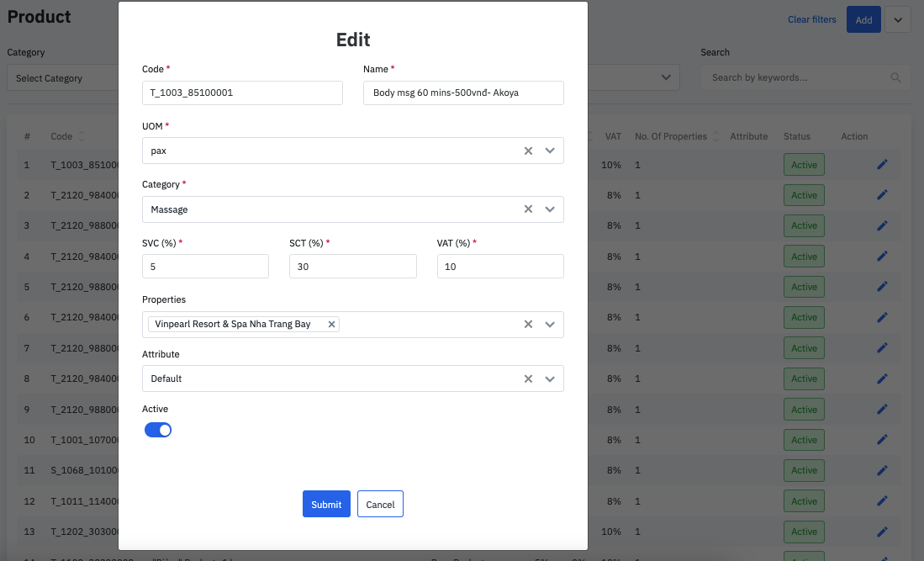Click the Clear filters link
Screen dimensions: 924x561
point(811,19)
